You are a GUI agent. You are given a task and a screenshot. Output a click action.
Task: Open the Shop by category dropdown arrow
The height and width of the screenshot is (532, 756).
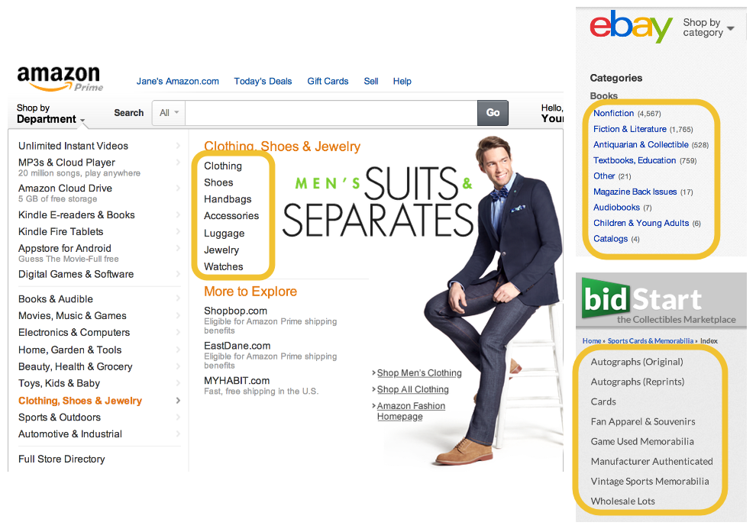coord(731,28)
